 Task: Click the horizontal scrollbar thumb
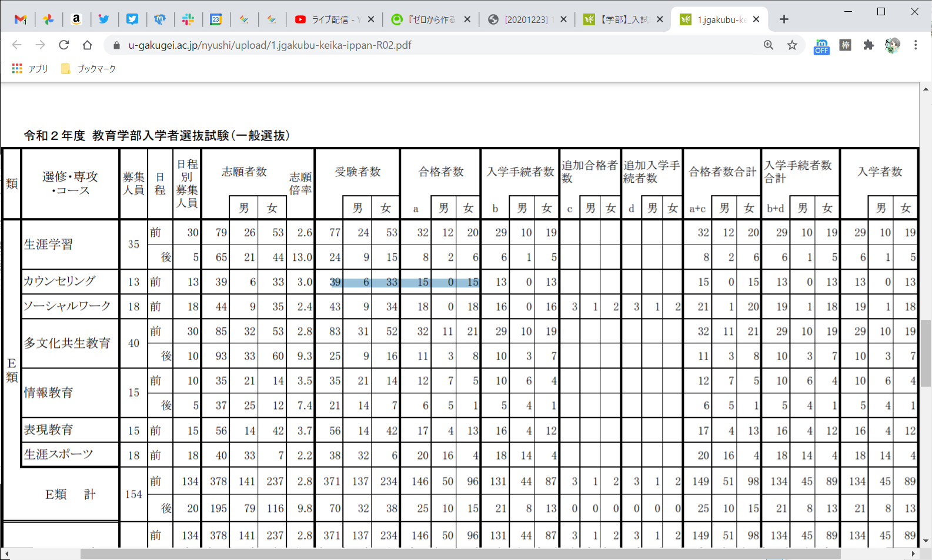pyautogui.click(x=460, y=554)
